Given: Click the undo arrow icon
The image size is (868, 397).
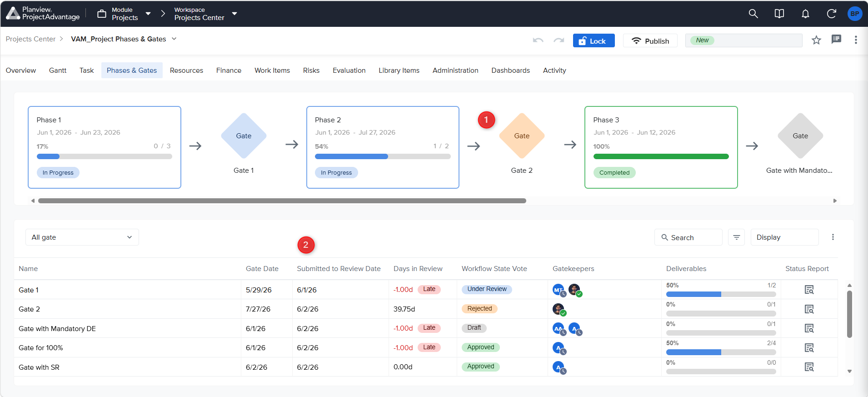Looking at the screenshot, I should [538, 40].
